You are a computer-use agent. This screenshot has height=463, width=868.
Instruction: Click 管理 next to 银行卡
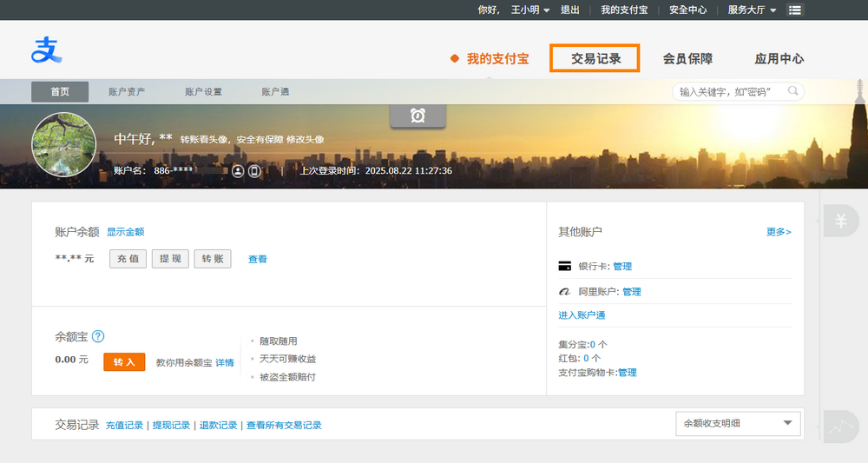coord(622,267)
